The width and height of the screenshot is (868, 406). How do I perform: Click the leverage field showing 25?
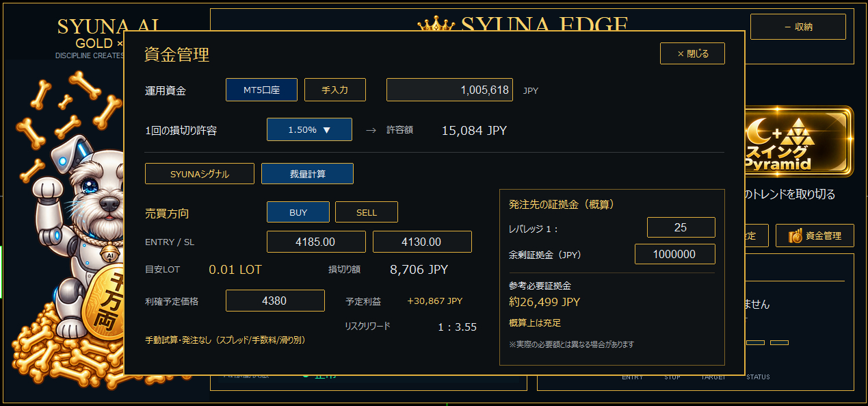(681, 227)
